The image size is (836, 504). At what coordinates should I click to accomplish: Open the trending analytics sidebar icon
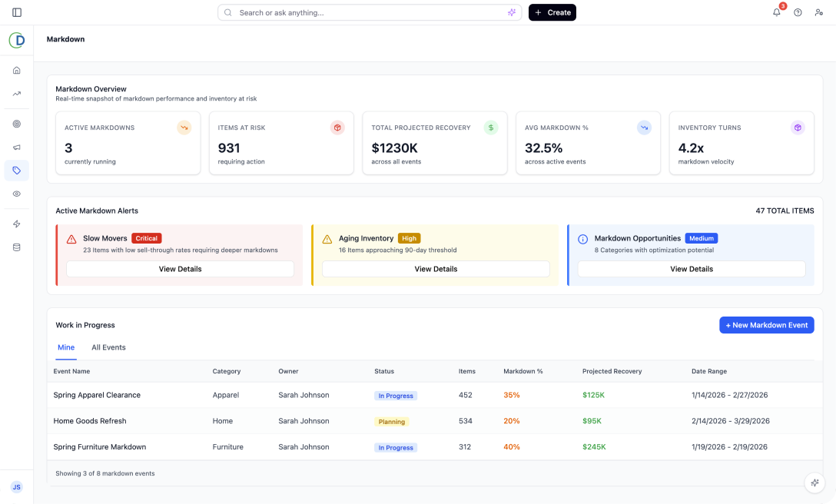coord(17,94)
